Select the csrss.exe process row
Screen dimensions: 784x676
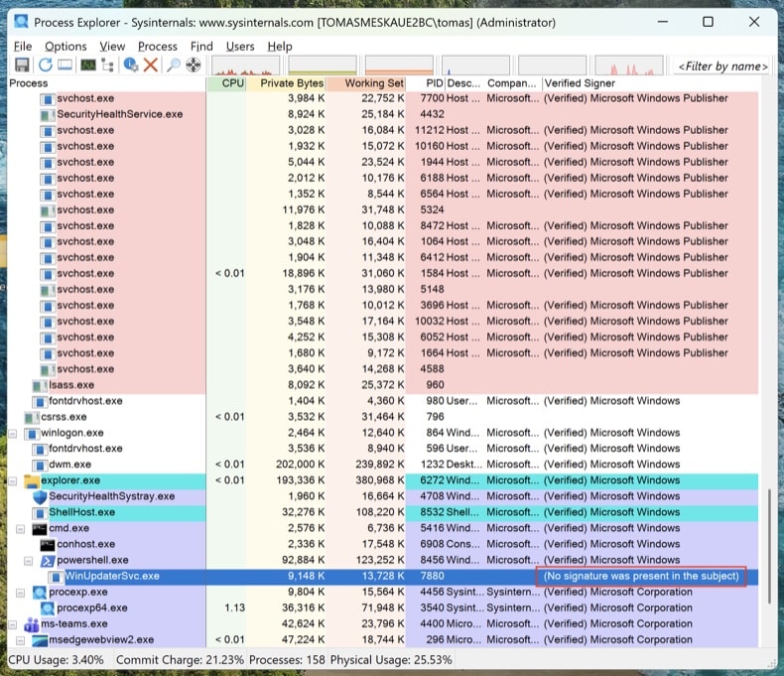[x=383, y=417]
